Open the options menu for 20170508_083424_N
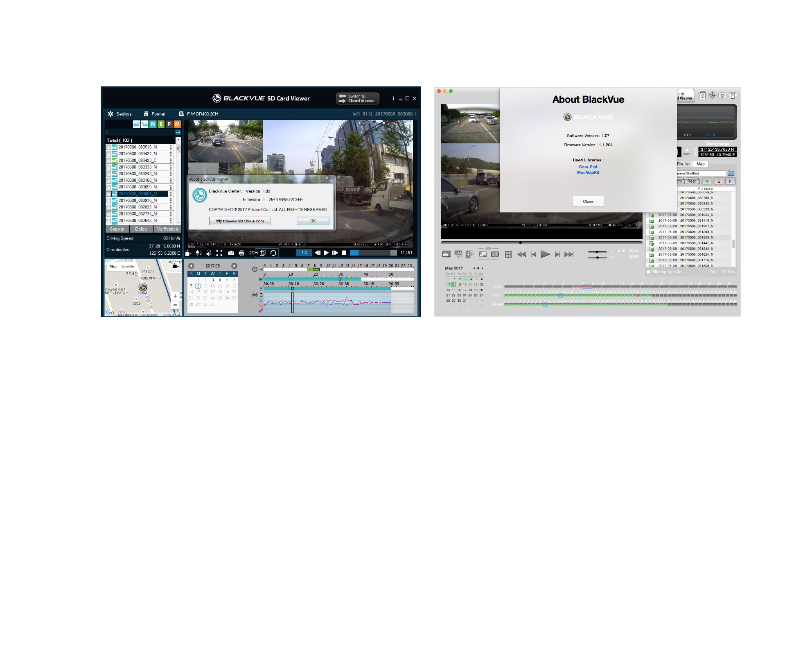 pos(171,154)
